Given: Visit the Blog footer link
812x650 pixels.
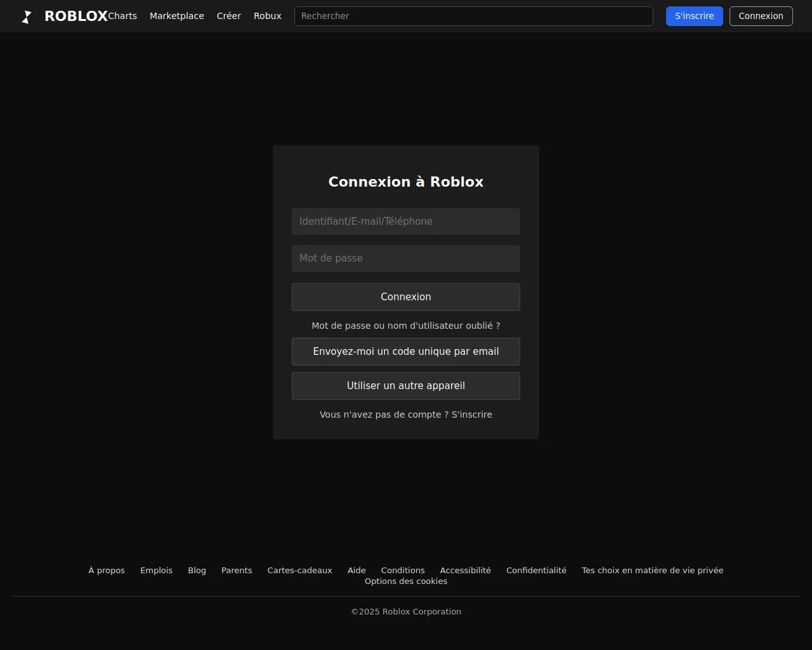Looking at the screenshot, I should coord(197,571).
